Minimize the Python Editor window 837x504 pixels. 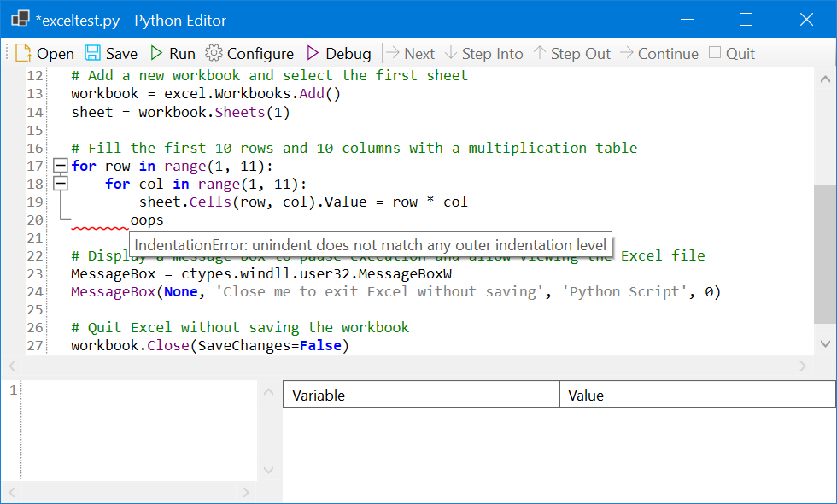click(x=687, y=19)
